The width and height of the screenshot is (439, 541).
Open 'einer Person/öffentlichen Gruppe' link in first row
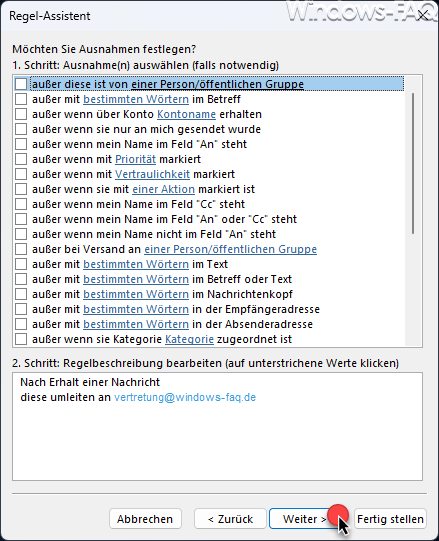217,84
